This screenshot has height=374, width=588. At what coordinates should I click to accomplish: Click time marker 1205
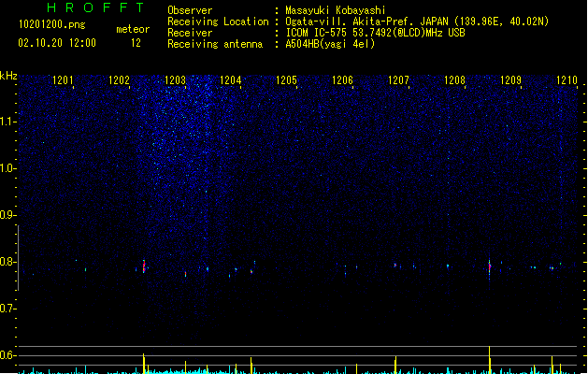[x=286, y=80]
